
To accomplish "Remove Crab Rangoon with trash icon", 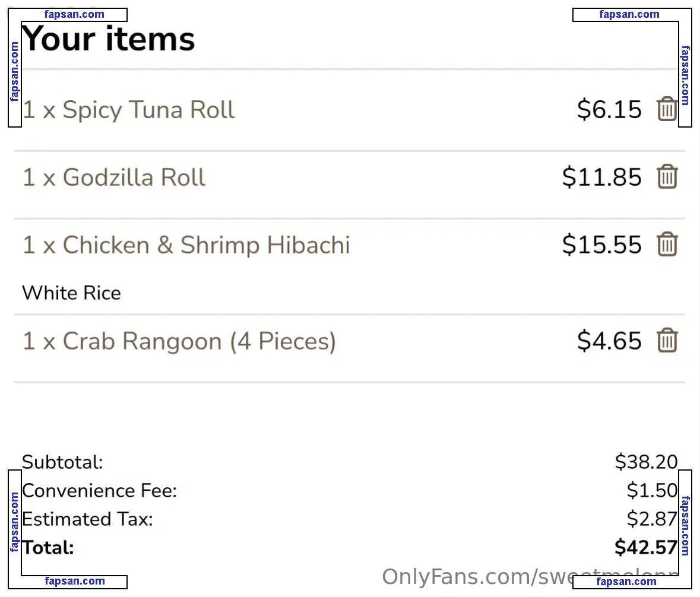I will point(667,341).
